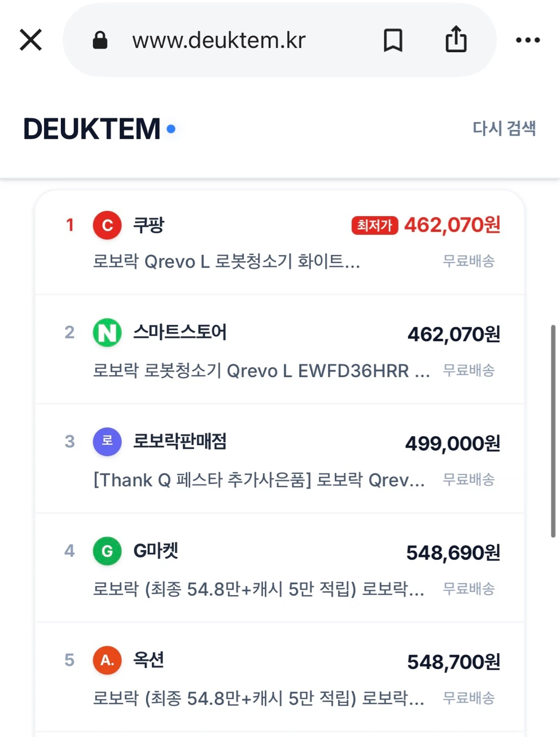Open the 쿠팡 lowest price listing
560x737 pixels.
280,243
